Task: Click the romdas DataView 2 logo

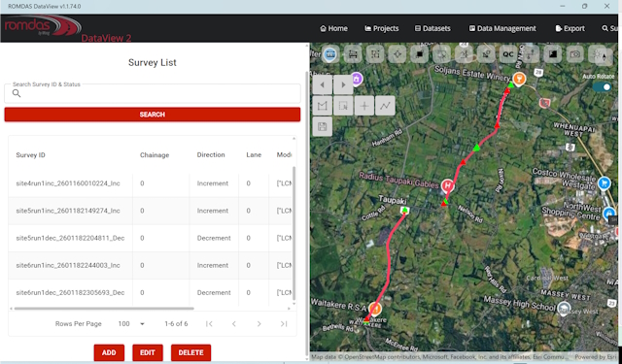Action: 67,28
